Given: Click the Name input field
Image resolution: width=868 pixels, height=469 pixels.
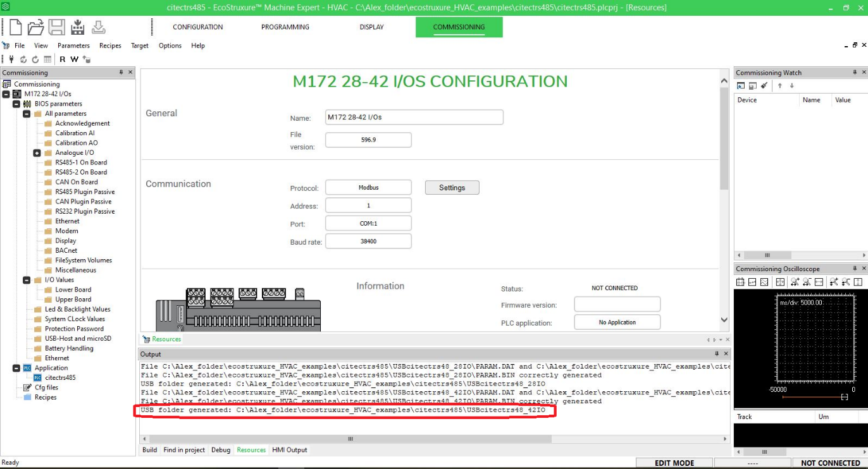Looking at the screenshot, I should click(x=414, y=117).
